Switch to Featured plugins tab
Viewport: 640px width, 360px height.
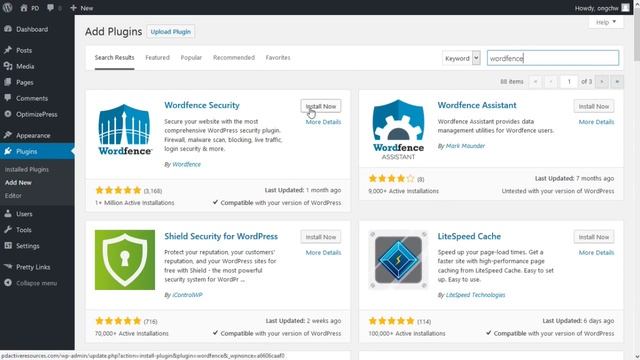[157, 58]
